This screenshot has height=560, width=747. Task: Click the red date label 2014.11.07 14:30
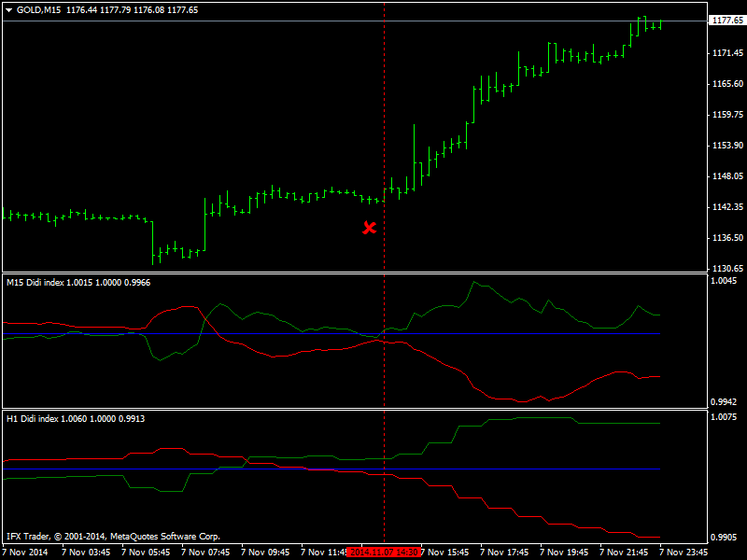pyautogui.click(x=384, y=553)
